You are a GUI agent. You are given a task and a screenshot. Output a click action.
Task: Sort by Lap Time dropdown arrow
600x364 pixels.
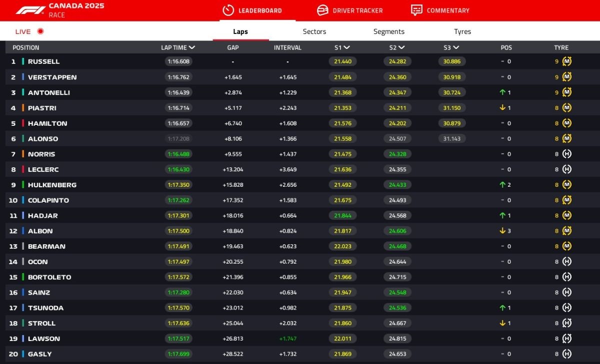point(192,48)
